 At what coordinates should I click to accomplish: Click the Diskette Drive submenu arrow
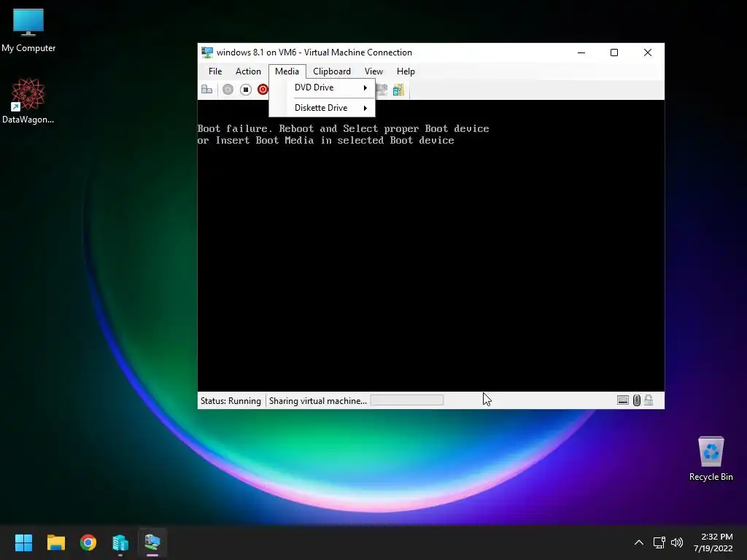[x=365, y=108]
